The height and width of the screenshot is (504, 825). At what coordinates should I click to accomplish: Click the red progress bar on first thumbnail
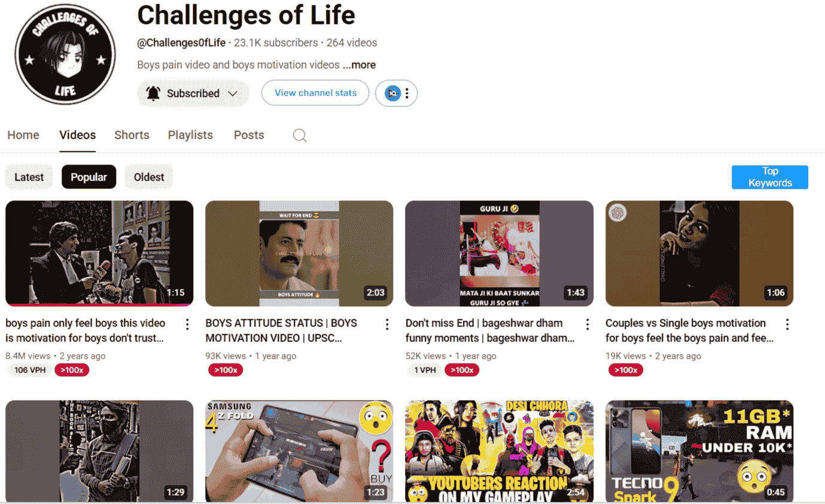[x=99, y=305]
